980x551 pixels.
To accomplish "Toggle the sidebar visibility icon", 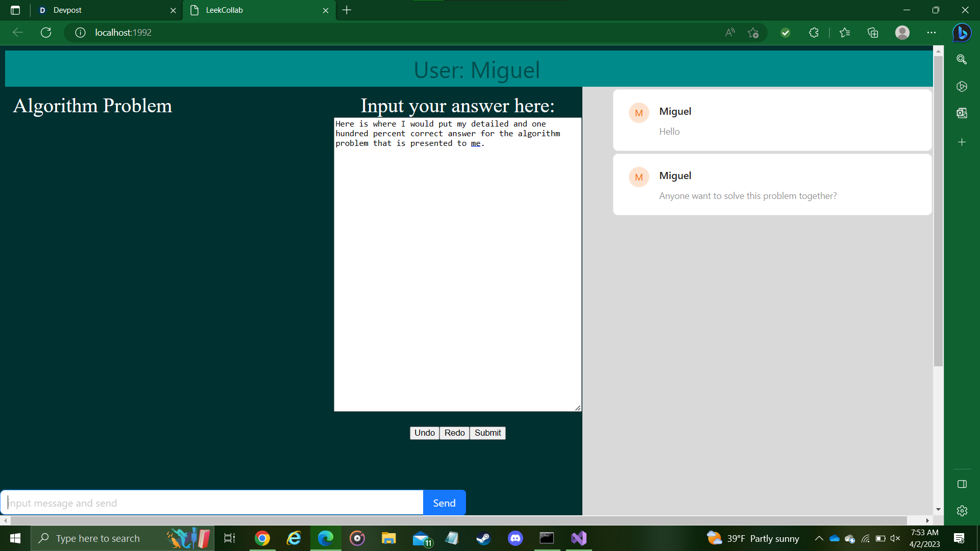I will [962, 484].
